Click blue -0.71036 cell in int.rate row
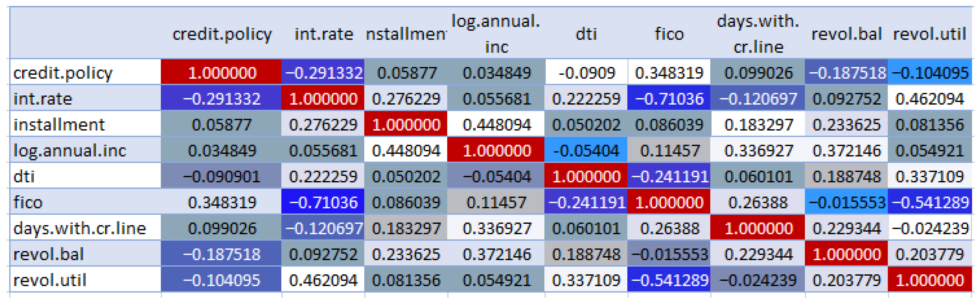 click(x=669, y=99)
